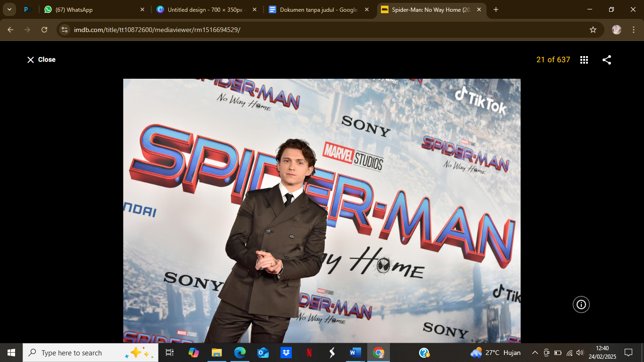Open File Explorer from the taskbar

pyautogui.click(x=216, y=353)
